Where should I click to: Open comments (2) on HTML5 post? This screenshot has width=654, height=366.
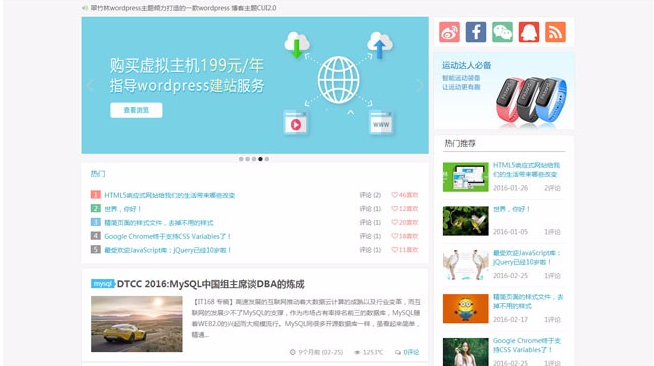pos(370,195)
